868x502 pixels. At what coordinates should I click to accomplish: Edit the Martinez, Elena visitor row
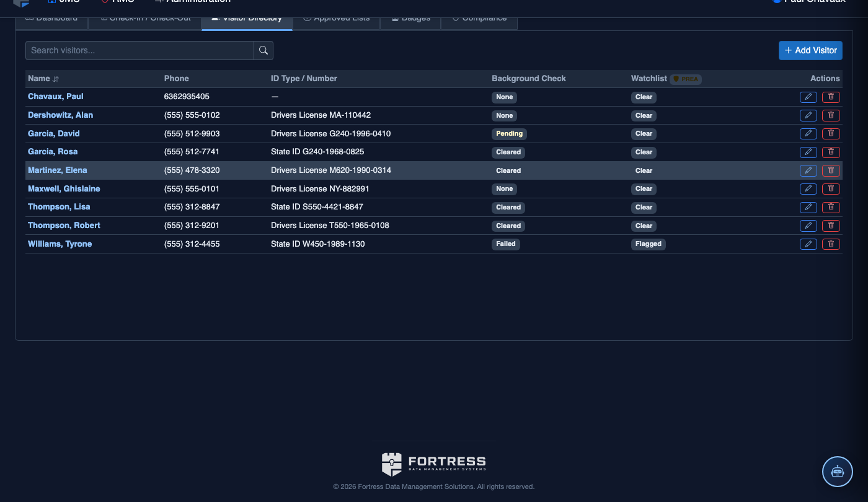click(808, 170)
